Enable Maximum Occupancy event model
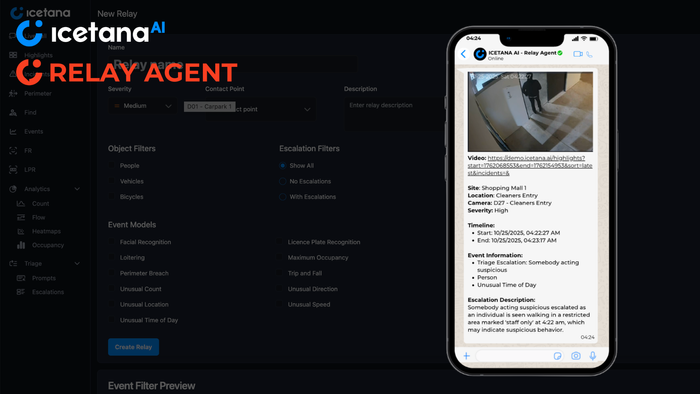The image size is (700, 394). click(x=279, y=257)
